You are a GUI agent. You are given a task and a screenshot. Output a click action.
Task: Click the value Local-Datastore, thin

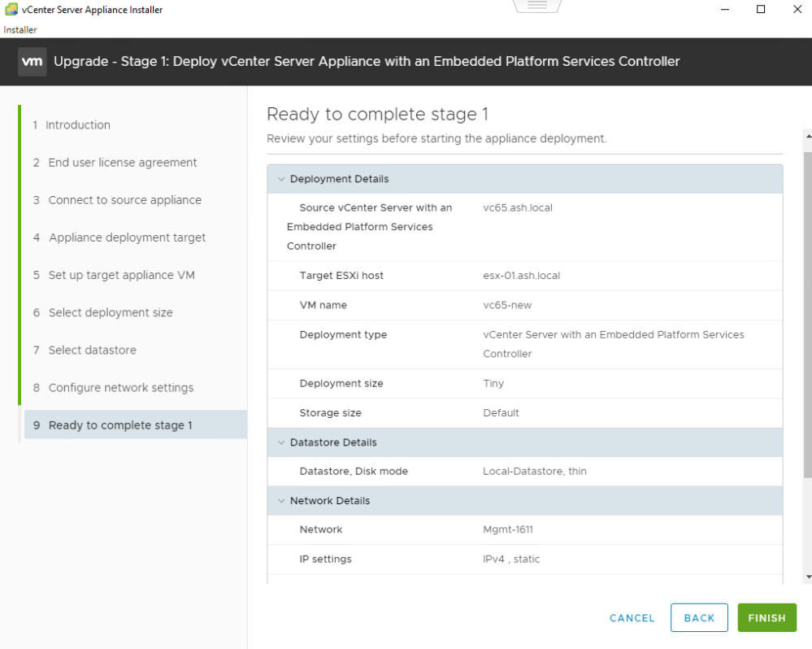[535, 472]
